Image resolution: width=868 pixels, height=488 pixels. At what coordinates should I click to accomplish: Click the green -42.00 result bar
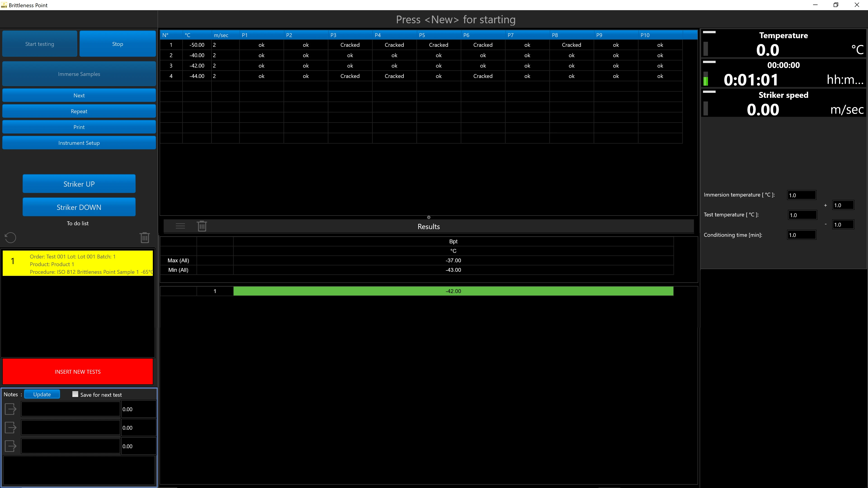coord(453,291)
